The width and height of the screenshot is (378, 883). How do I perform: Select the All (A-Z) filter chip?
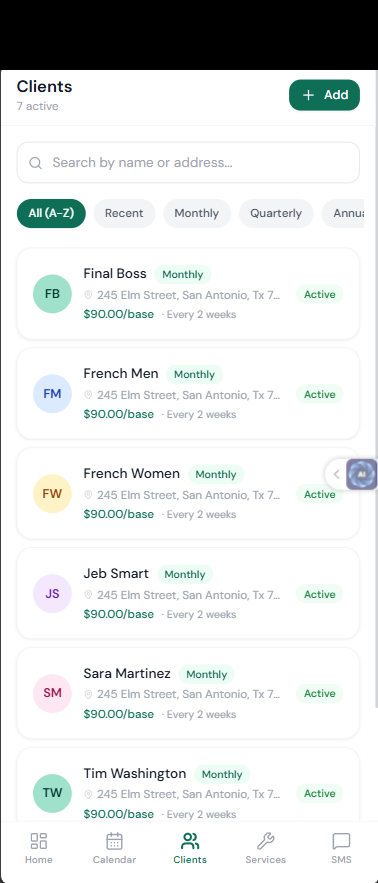51,213
